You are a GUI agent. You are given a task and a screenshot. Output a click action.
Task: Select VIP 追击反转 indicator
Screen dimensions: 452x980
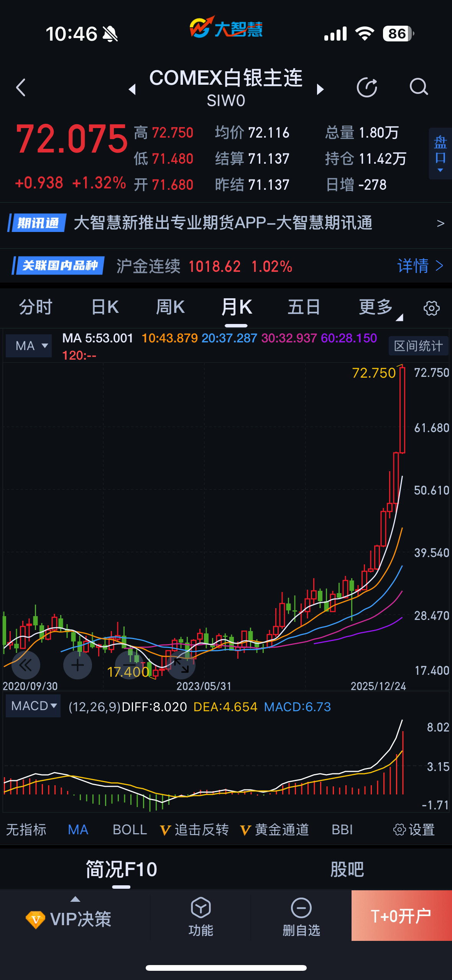(x=195, y=830)
